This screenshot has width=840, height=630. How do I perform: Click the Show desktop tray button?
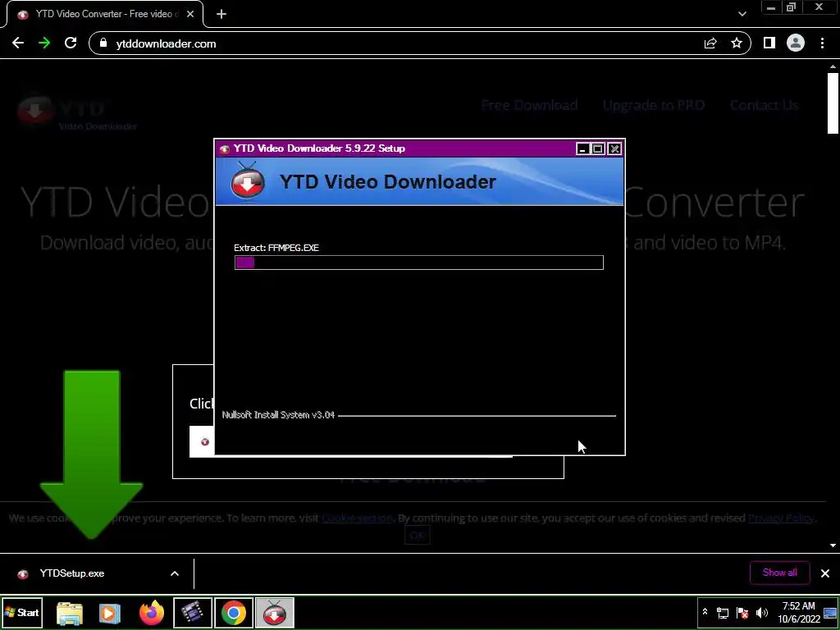(x=831, y=612)
